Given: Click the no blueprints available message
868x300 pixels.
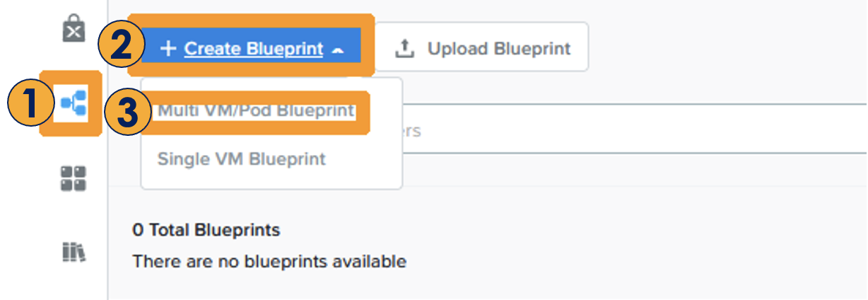Looking at the screenshot, I should point(269,262).
